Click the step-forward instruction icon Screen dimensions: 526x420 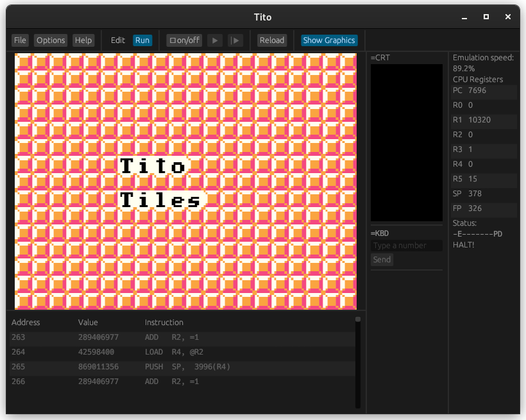(x=235, y=40)
